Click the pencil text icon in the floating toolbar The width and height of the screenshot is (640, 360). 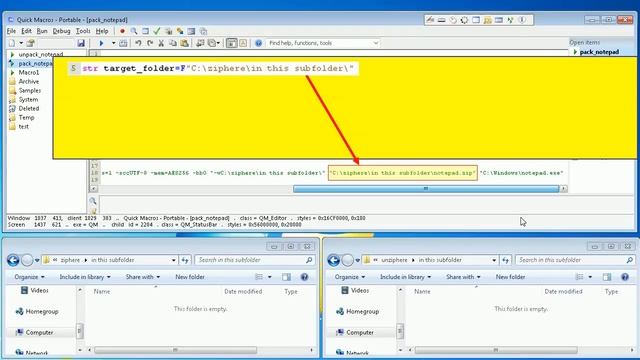click(x=430, y=20)
